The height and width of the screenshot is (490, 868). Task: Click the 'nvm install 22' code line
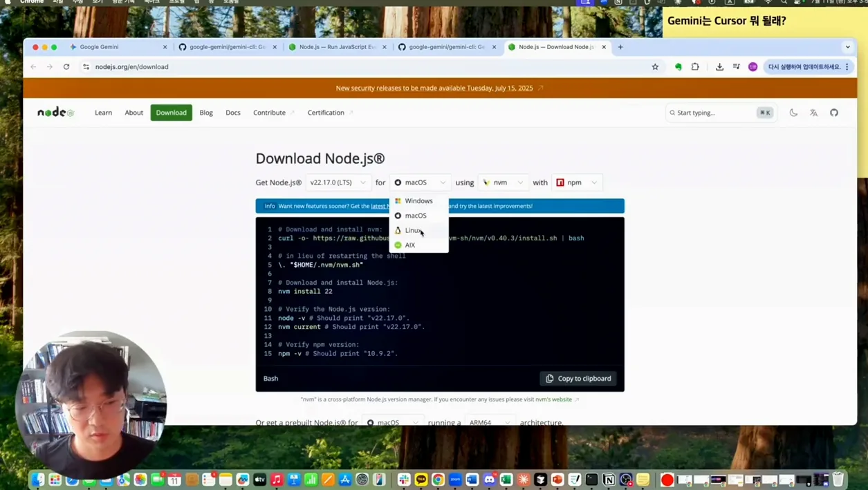(305, 292)
